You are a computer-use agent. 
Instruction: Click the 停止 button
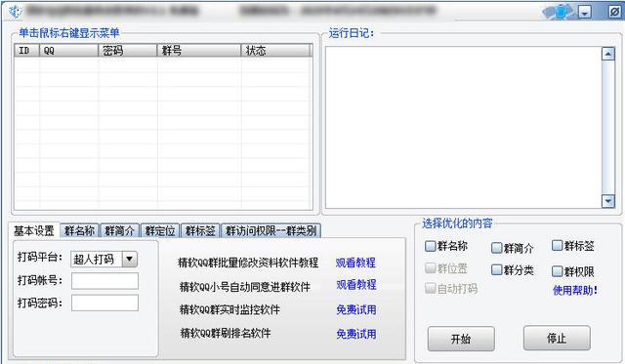pos(557,338)
